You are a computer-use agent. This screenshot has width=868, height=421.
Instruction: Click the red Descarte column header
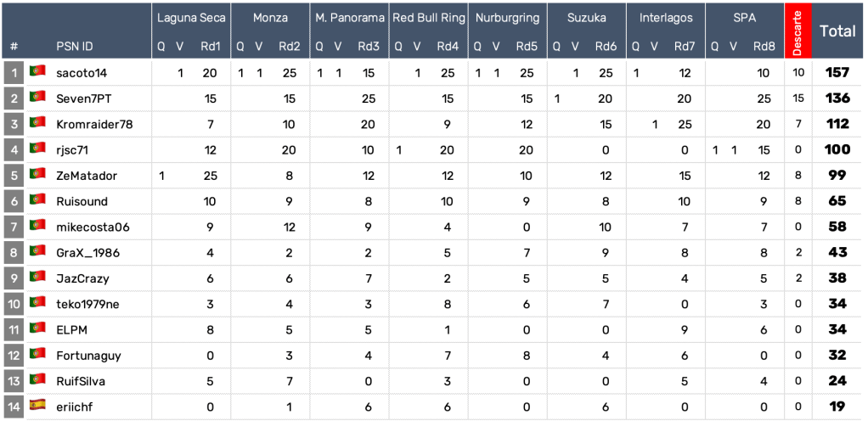pyautogui.click(x=798, y=31)
